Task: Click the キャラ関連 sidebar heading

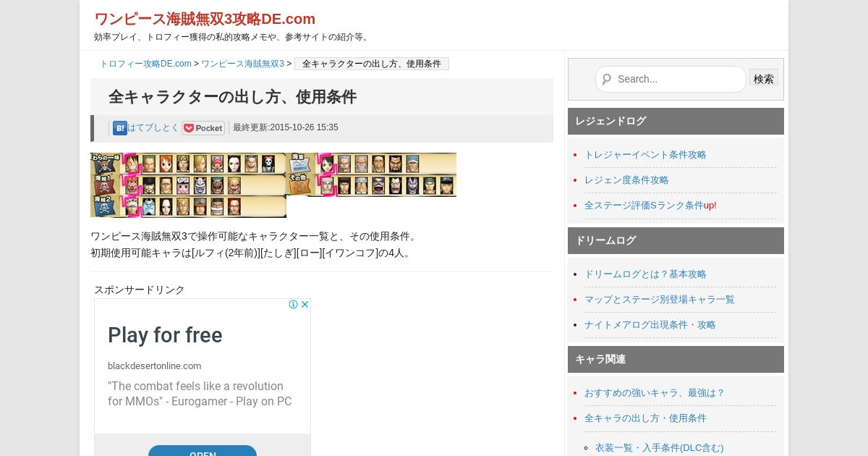Action: click(676, 359)
